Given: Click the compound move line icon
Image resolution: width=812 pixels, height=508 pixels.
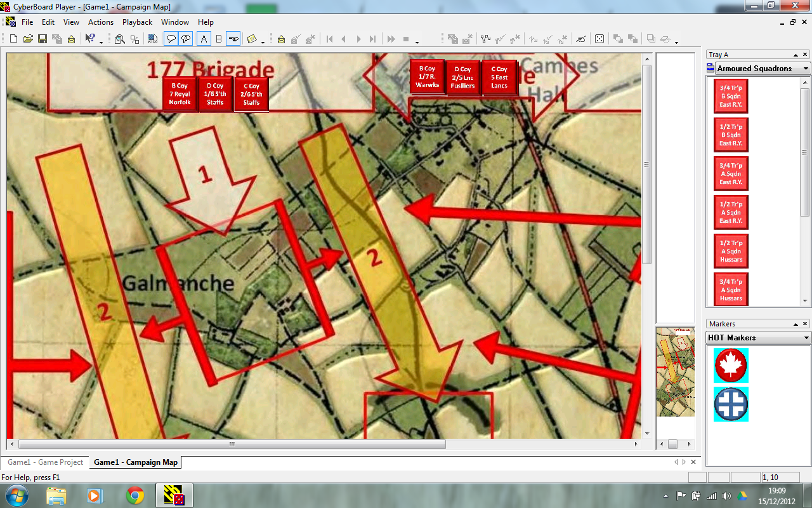Looking at the screenshot, I should coord(486,39).
